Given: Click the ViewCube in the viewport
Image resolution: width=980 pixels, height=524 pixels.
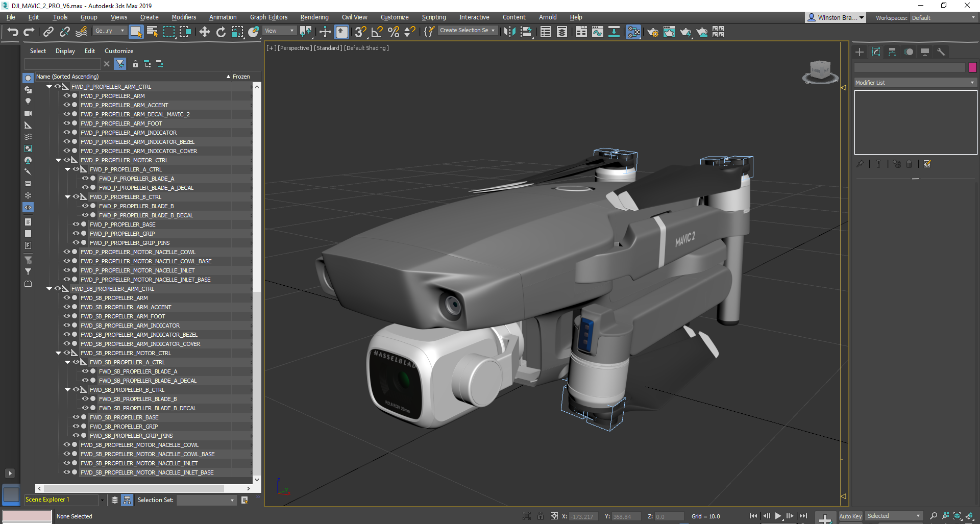Looking at the screenshot, I should coord(820,71).
